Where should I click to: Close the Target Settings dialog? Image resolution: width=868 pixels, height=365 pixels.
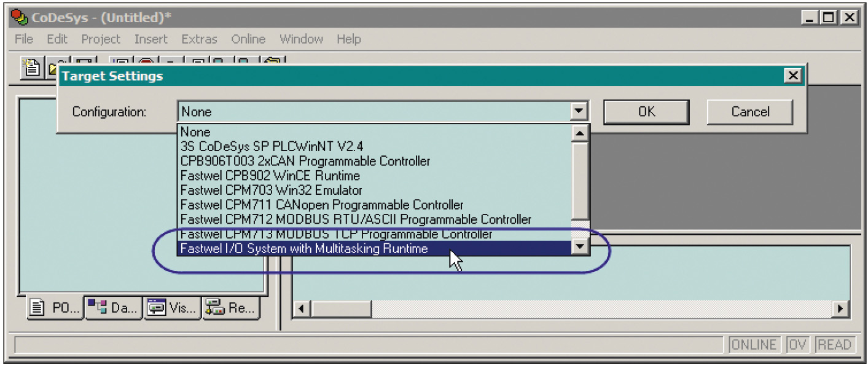[x=793, y=76]
